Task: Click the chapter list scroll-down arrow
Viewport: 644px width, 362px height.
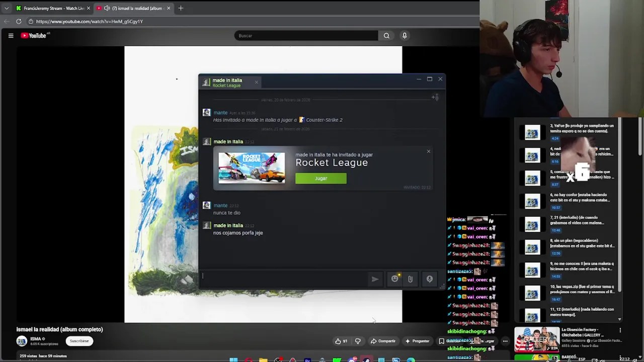Action: (619, 319)
